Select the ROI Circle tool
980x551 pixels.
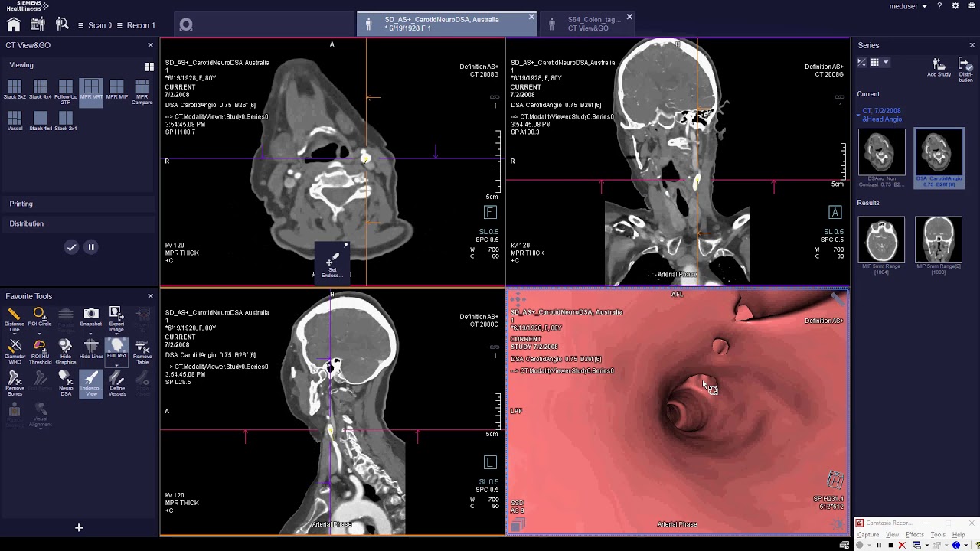pyautogui.click(x=39, y=317)
